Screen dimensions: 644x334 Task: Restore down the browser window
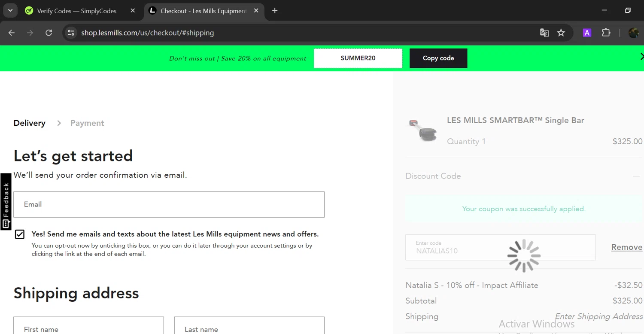tap(628, 10)
